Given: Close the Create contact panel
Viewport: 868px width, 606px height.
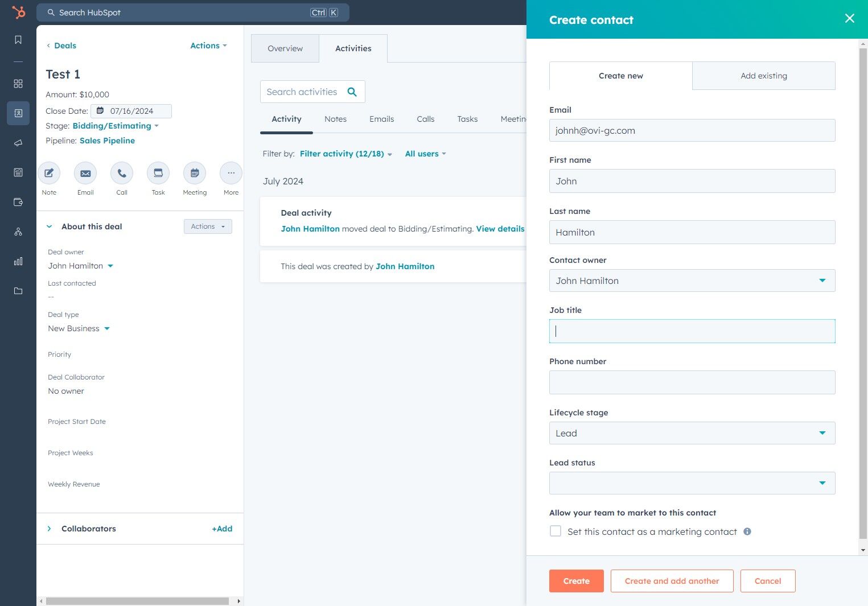Looking at the screenshot, I should tap(850, 19).
